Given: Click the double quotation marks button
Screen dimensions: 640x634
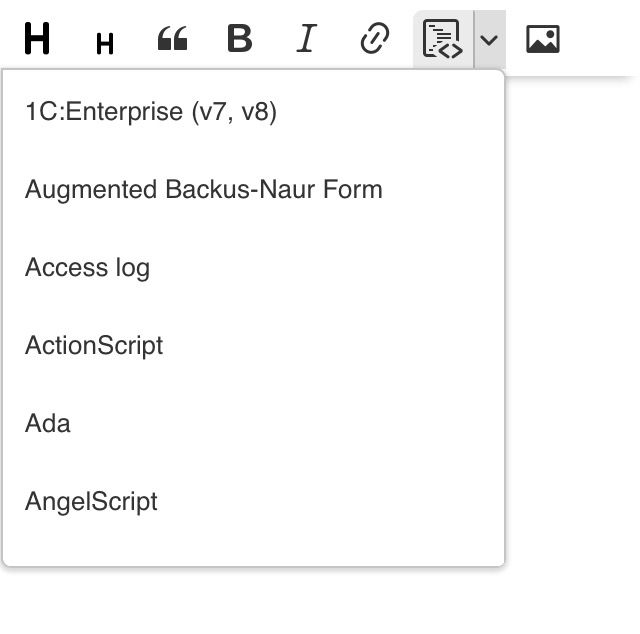Looking at the screenshot, I should [x=173, y=39].
